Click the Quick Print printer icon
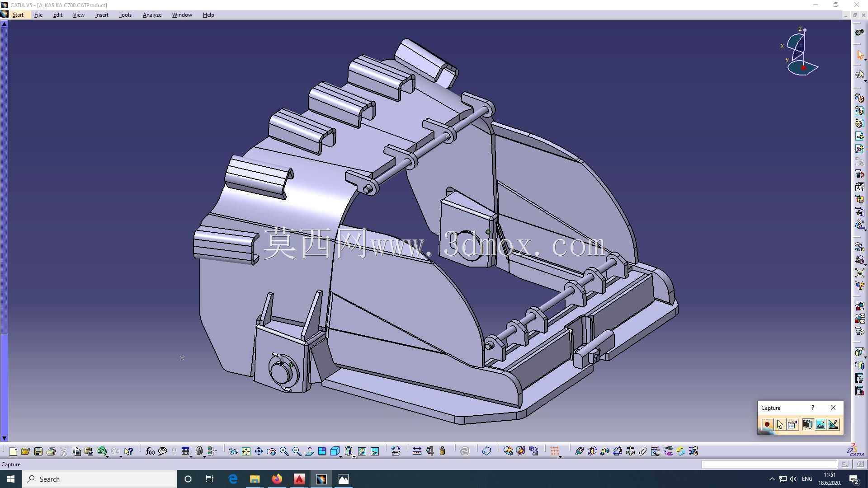This screenshot has width=868, height=488. [x=51, y=451]
